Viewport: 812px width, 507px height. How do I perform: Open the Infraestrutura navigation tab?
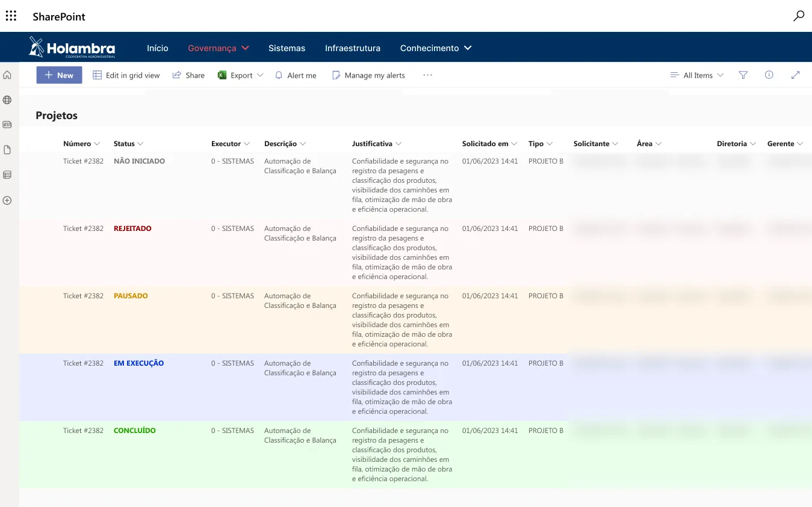pyautogui.click(x=353, y=48)
